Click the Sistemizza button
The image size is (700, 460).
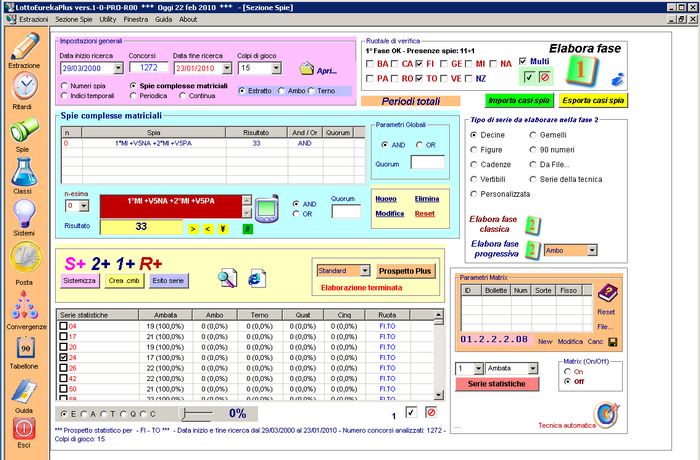(x=79, y=281)
